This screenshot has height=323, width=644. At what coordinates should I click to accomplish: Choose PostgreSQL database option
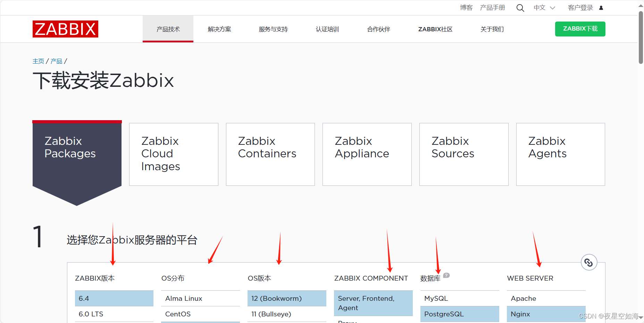pyautogui.click(x=460, y=314)
